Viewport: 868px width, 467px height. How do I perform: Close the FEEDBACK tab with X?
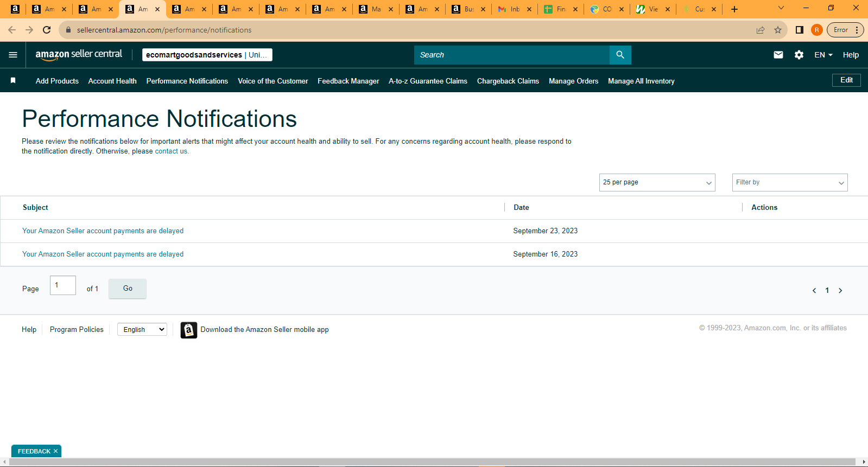(x=55, y=451)
